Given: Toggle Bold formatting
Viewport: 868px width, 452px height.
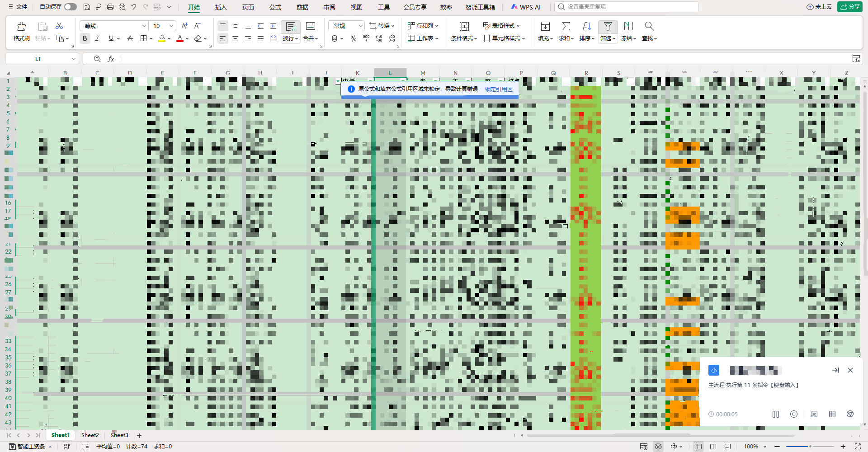Looking at the screenshot, I should point(85,38).
